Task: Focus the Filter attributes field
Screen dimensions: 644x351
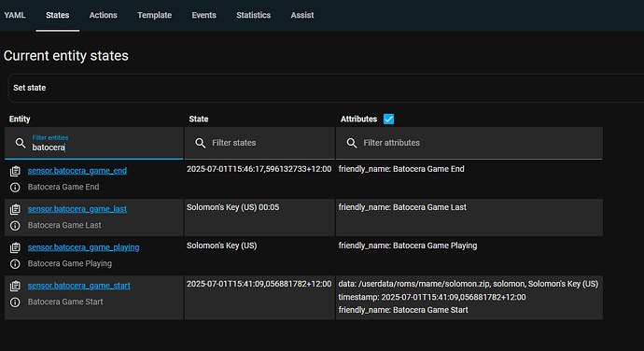Action: [x=469, y=143]
